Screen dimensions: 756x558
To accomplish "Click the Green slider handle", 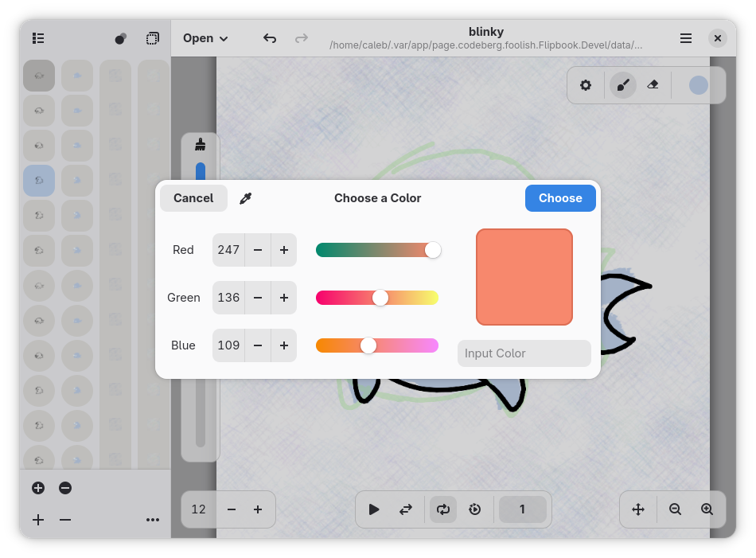I will click(380, 298).
